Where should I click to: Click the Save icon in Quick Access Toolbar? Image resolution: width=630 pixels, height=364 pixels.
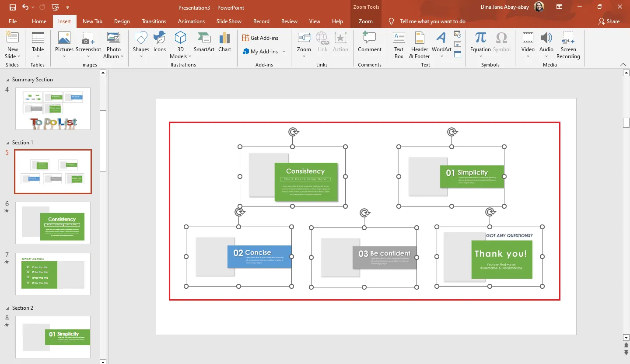(13, 7)
